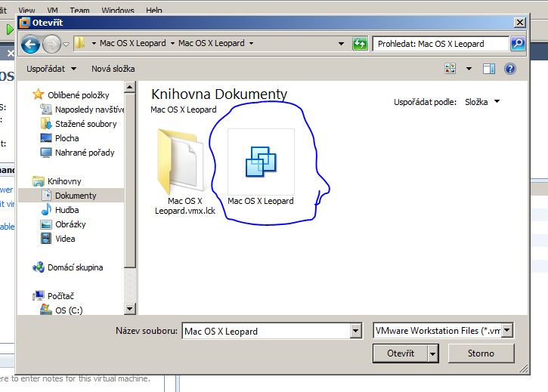Click the Storno button
548x392 pixels.
pos(481,353)
